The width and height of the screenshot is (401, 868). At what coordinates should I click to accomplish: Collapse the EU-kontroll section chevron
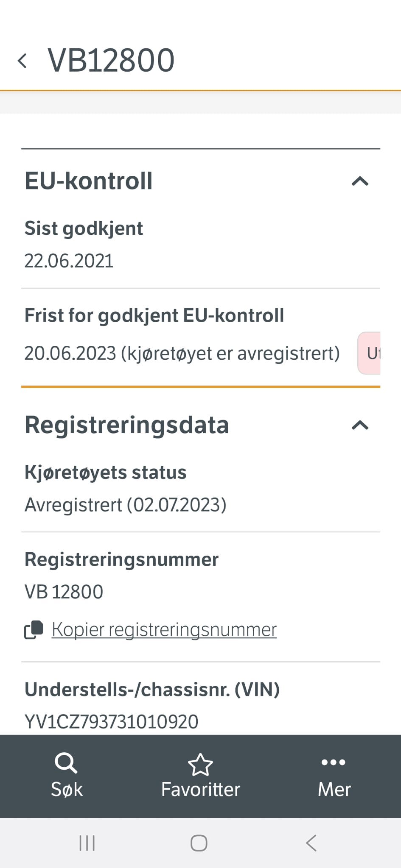[360, 181]
